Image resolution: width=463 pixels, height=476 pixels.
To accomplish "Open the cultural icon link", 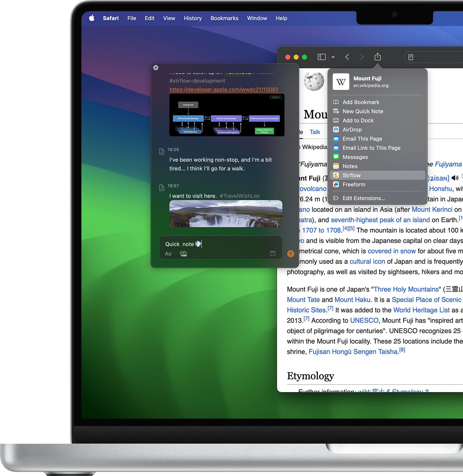I will 367,261.
